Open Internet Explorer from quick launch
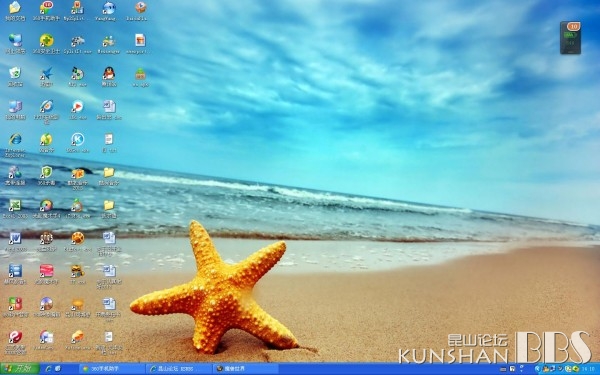This screenshot has height=375, width=600. [48, 368]
